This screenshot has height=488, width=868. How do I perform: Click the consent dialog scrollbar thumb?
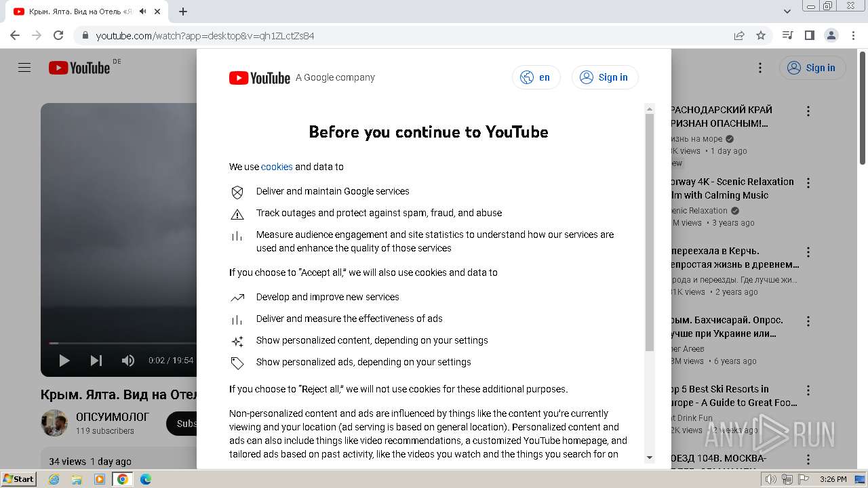click(650, 232)
